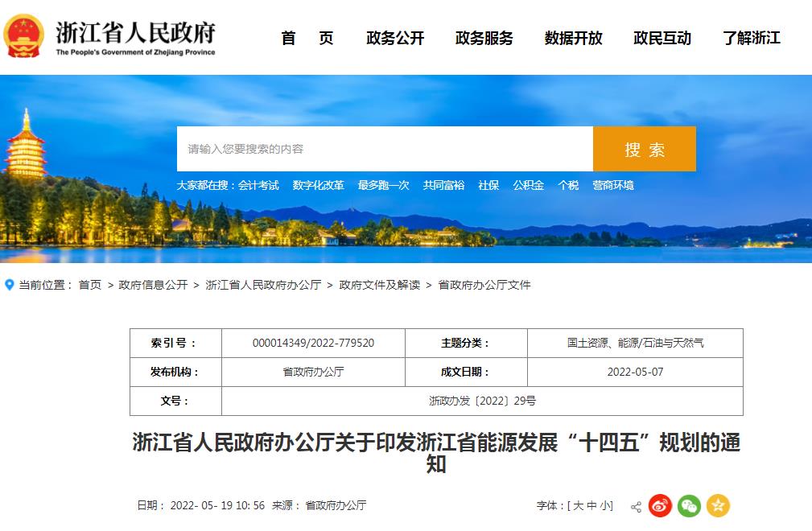Click the WeChat share icon

pyautogui.click(x=689, y=506)
